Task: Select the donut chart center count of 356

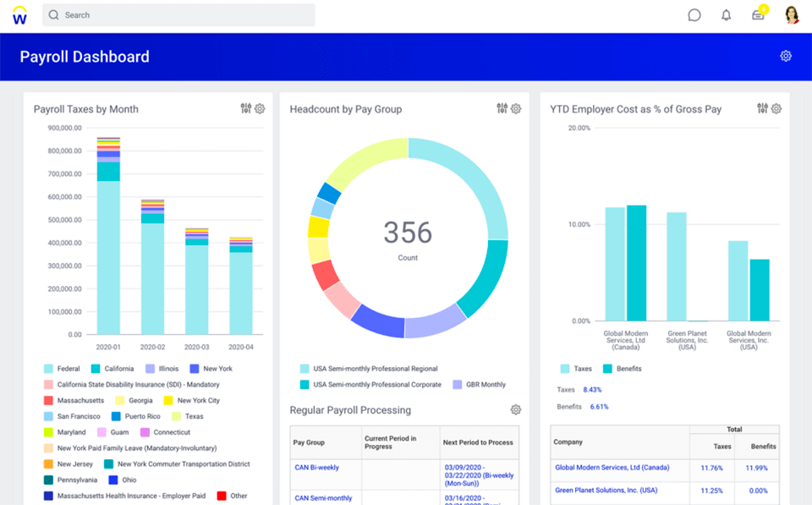Action: click(x=408, y=232)
